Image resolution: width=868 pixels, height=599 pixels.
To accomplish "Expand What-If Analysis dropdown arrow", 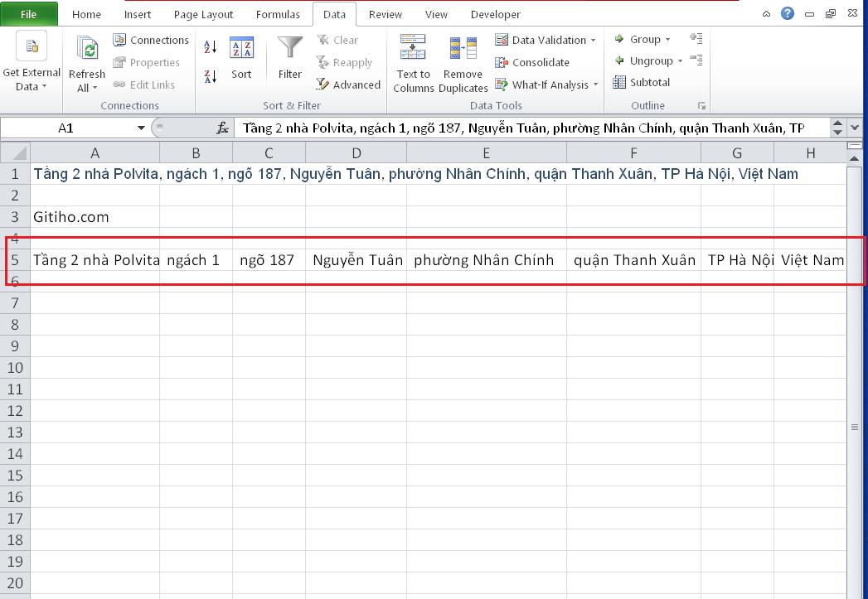I will [x=595, y=85].
